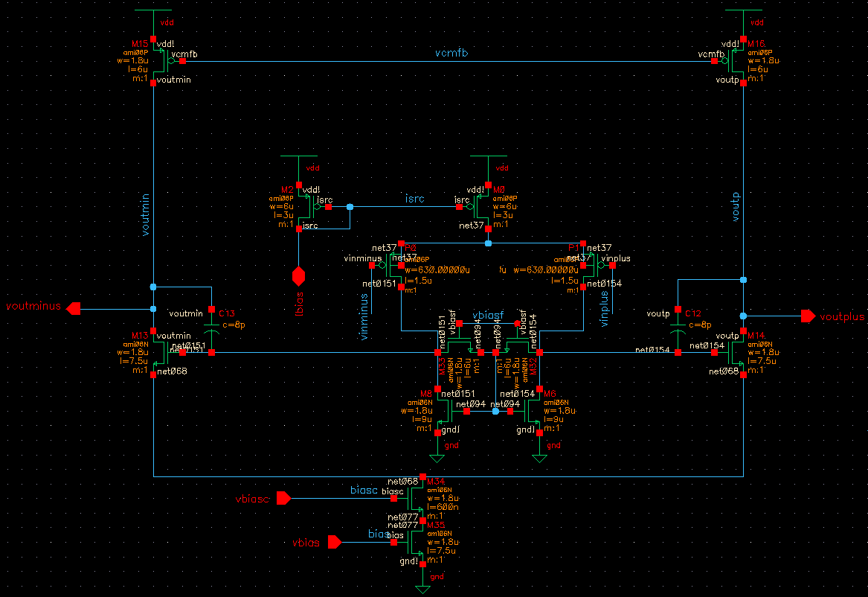Select the vbiasc input pin
The width and height of the screenshot is (868, 597).
pos(283,498)
